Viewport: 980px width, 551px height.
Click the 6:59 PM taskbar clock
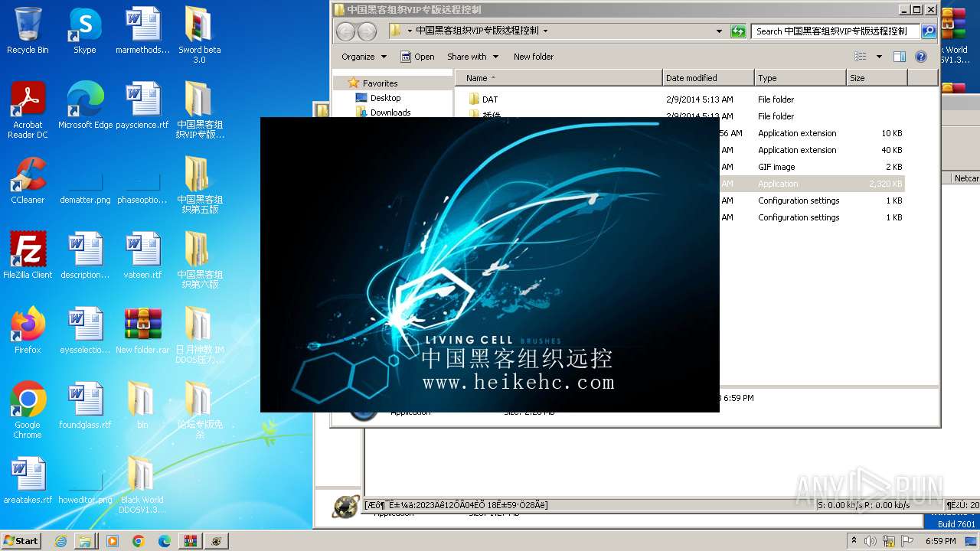pos(941,541)
